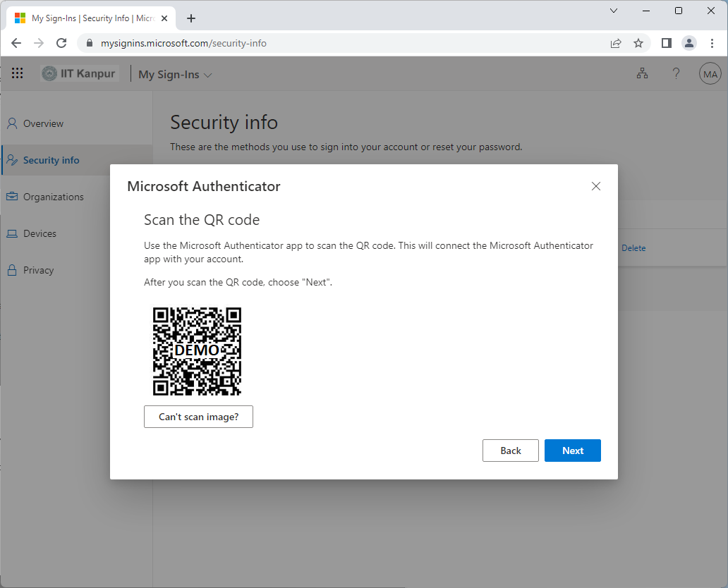The height and width of the screenshot is (588, 728).
Task: Click the "Security info" page heading
Action: pos(224,123)
